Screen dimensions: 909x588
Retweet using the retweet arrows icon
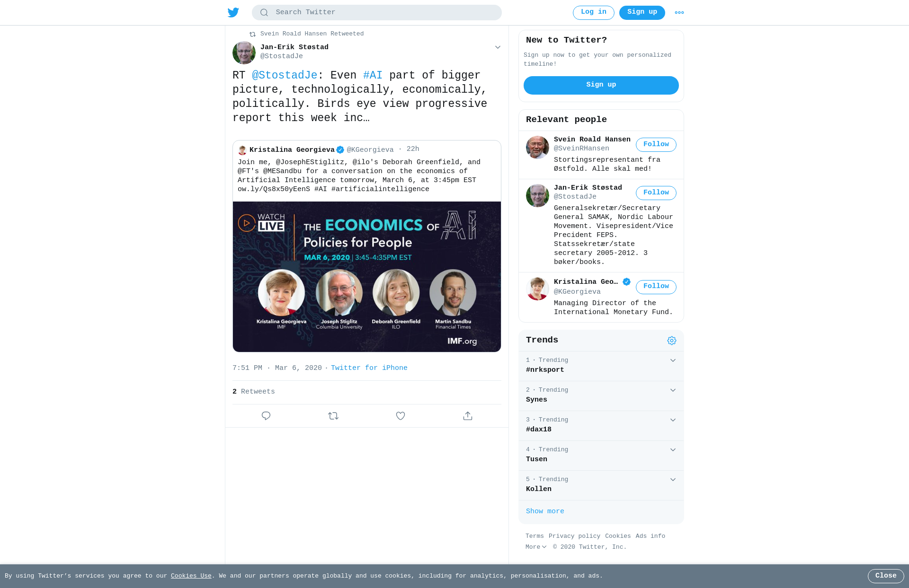333,416
